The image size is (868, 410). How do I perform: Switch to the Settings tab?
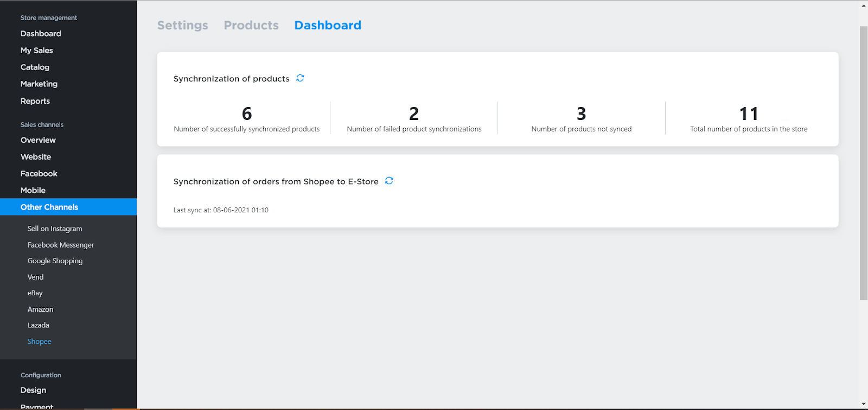click(183, 26)
